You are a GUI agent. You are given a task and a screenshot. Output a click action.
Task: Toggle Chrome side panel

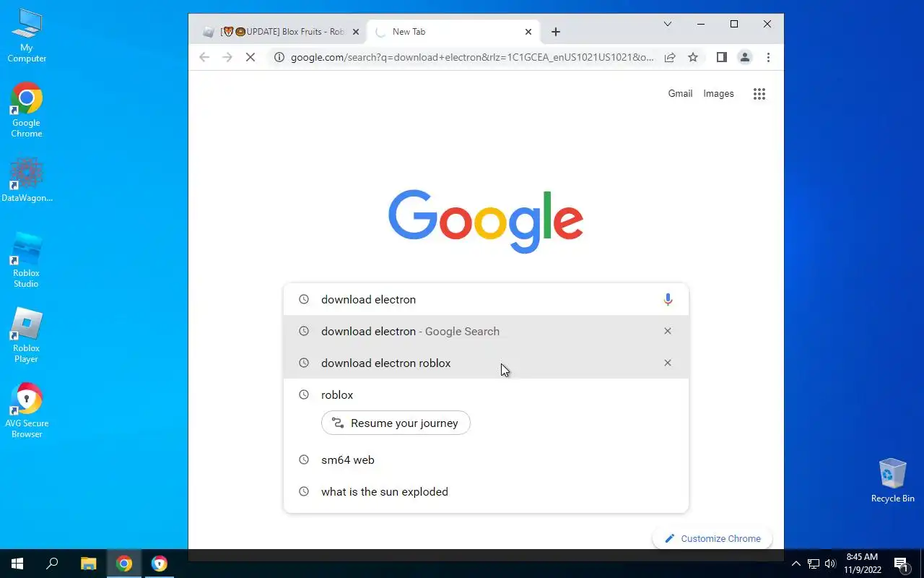tap(721, 57)
